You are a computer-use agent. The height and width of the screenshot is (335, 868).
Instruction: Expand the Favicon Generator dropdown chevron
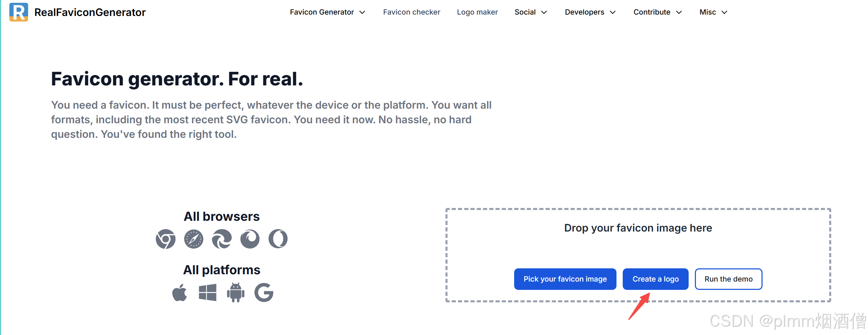click(x=362, y=12)
